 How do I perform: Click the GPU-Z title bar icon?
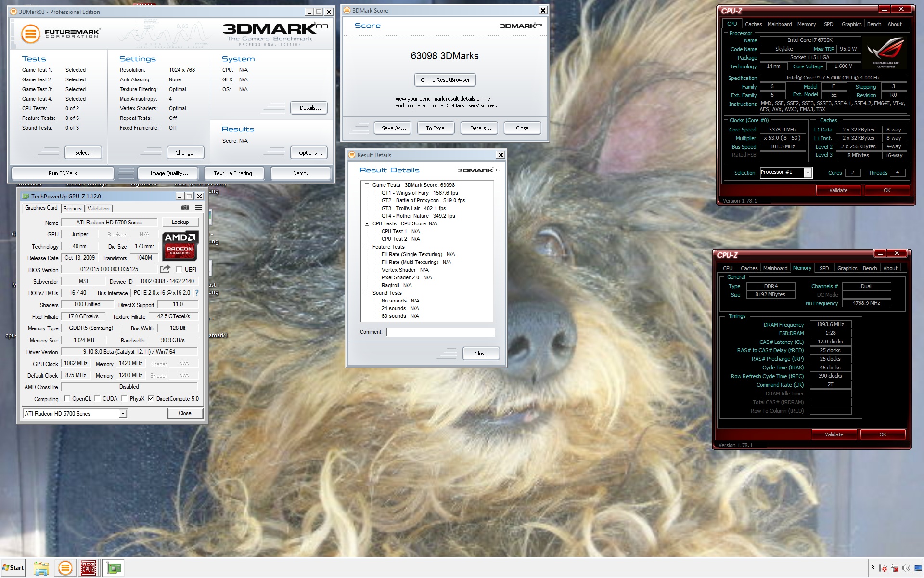point(26,196)
